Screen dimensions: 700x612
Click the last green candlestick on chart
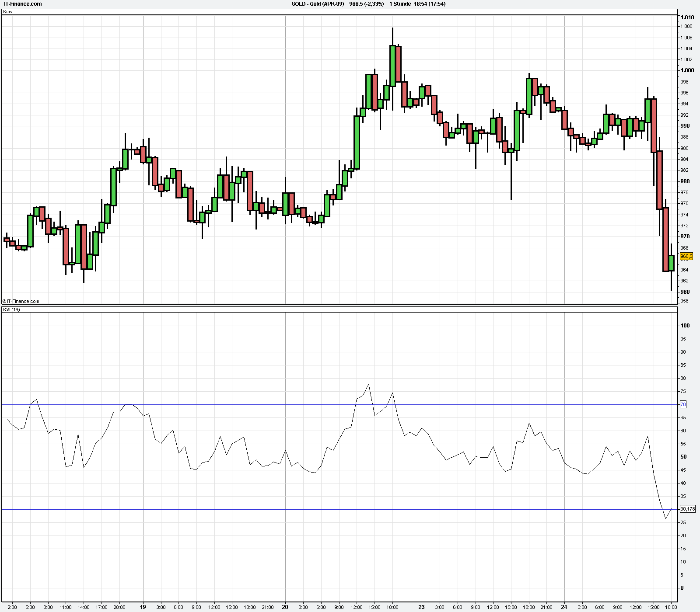(671, 262)
